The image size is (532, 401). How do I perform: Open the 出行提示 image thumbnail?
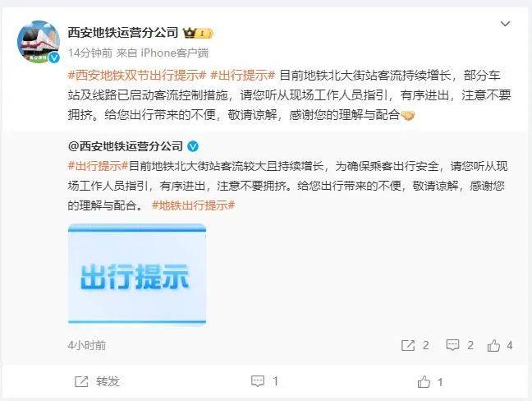[x=137, y=274]
